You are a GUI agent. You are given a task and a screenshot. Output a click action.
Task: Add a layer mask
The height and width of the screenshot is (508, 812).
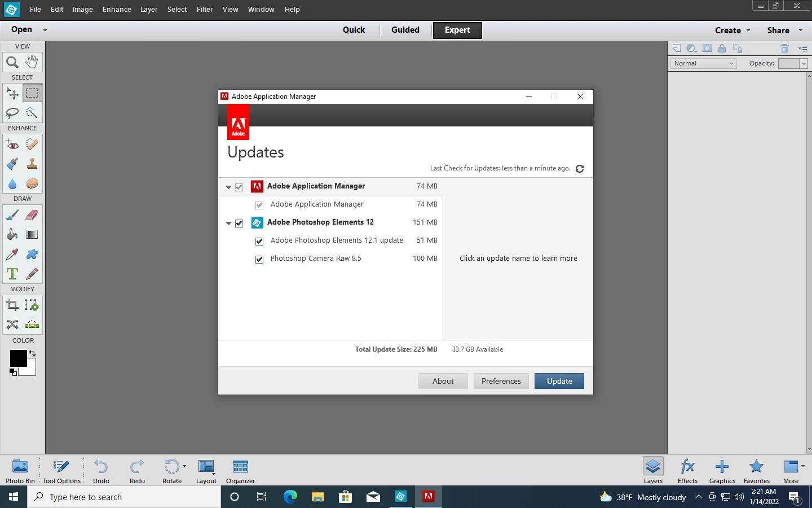tap(707, 49)
